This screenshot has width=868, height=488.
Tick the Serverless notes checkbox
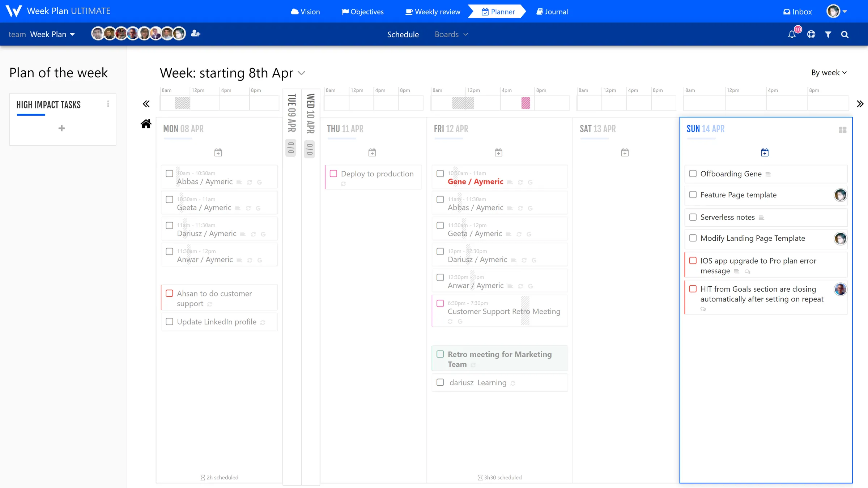693,217
